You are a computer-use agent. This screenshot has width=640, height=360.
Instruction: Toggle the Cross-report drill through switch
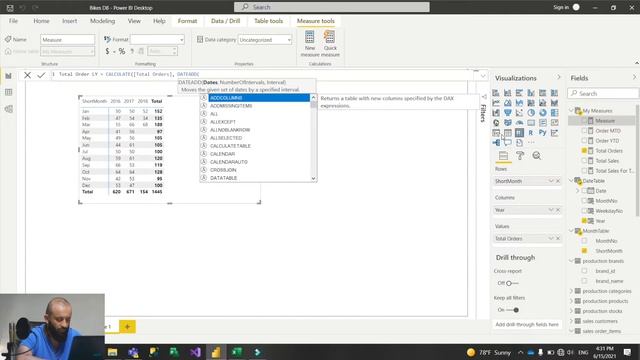[512, 283]
